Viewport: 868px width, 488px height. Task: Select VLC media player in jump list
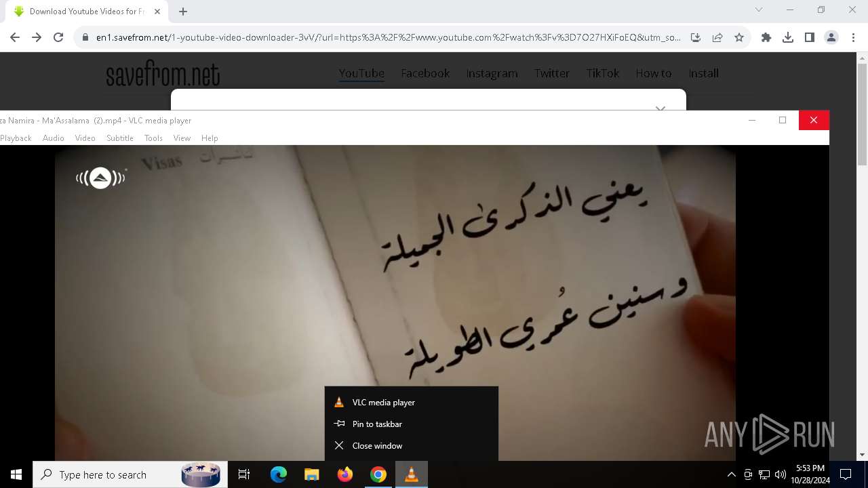[412, 403]
